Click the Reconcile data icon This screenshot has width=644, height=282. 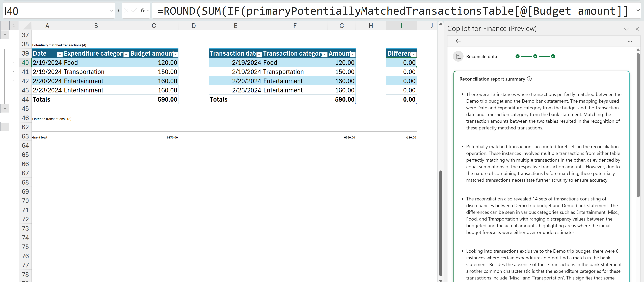[x=458, y=56]
